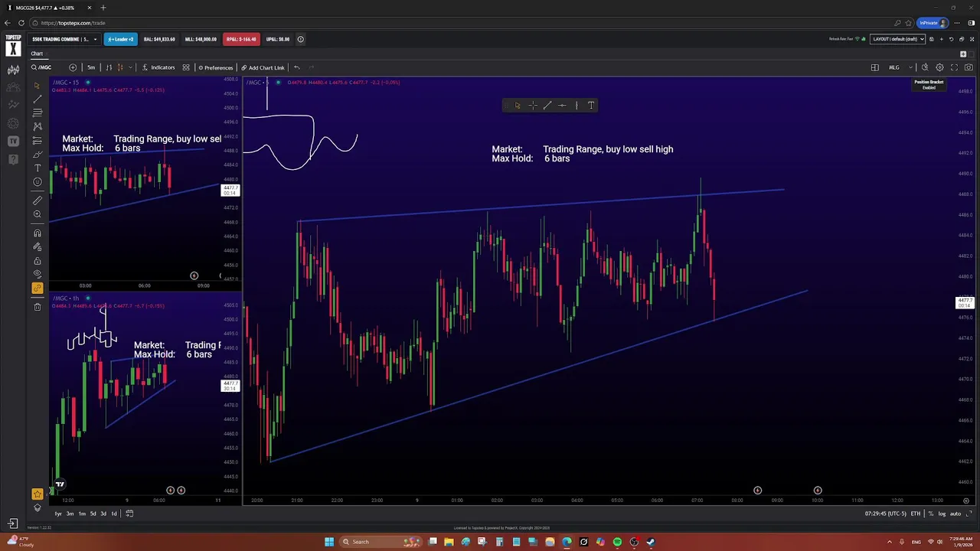The width and height of the screenshot is (980, 551).
Task: Click Add Chart Link
Action: 263,67
